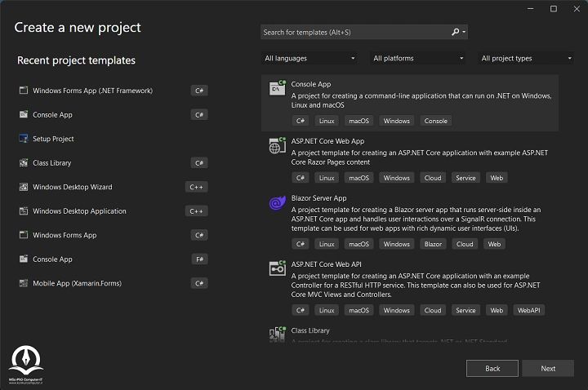
Task: Click the Class Library template icon
Action: click(277, 334)
